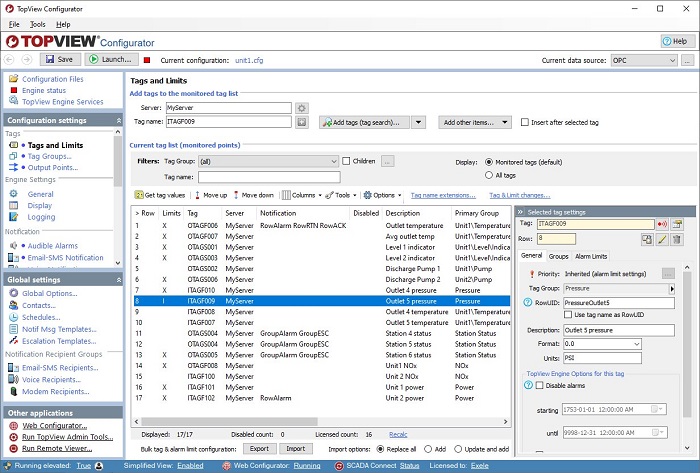
Task: Open the dropdown arrow next to Add tags
Action: (418, 122)
